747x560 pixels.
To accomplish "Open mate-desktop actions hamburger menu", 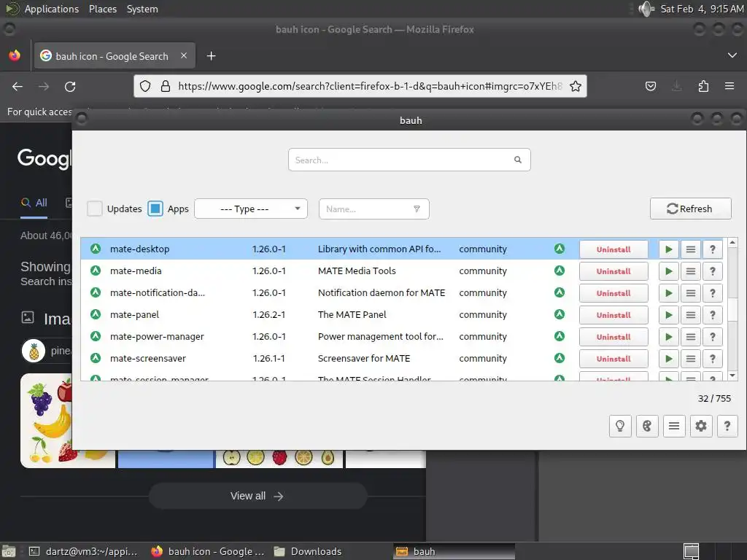I will (x=690, y=249).
